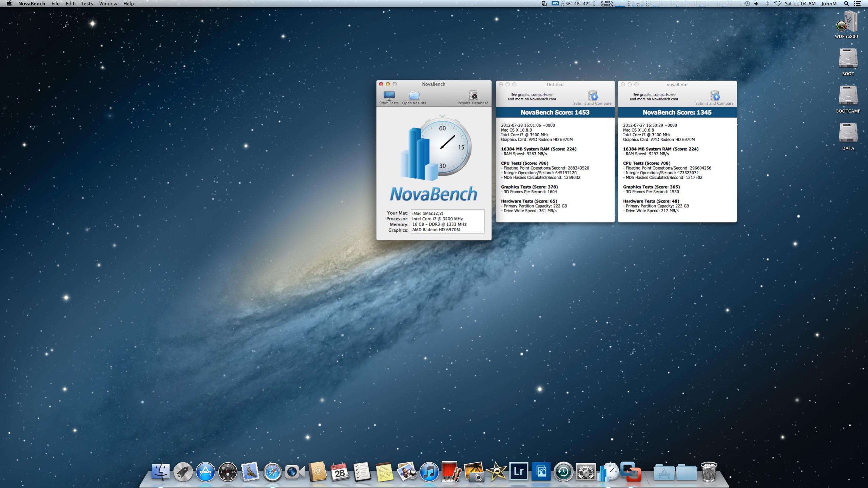Open the Results Database toolbar icon
This screenshot has height=488, width=868.
coord(472,98)
